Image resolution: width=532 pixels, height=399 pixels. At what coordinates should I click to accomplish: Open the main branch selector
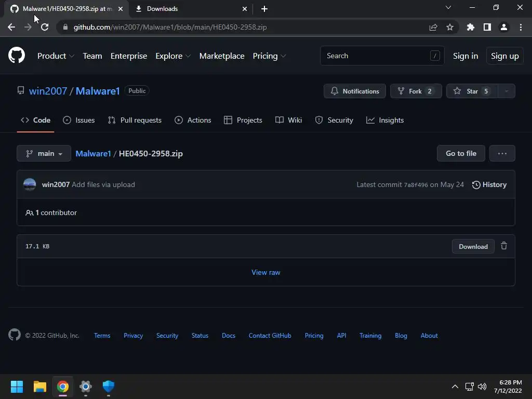coord(44,153)
